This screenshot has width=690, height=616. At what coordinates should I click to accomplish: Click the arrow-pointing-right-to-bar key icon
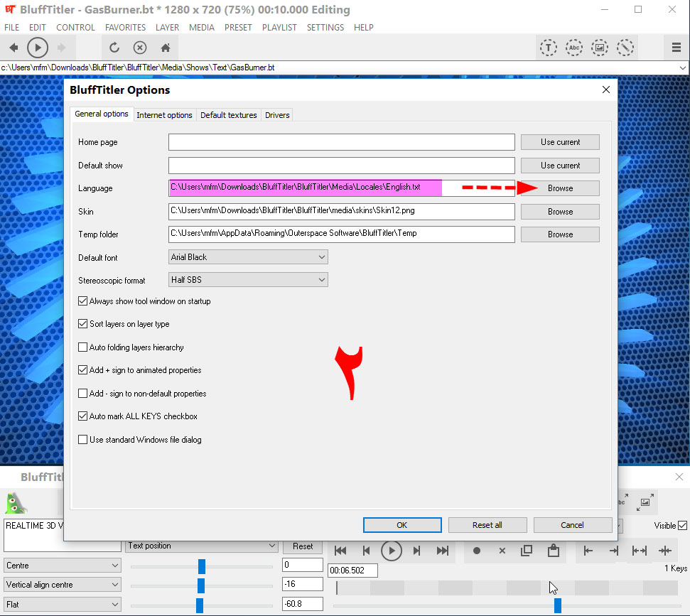614,551
